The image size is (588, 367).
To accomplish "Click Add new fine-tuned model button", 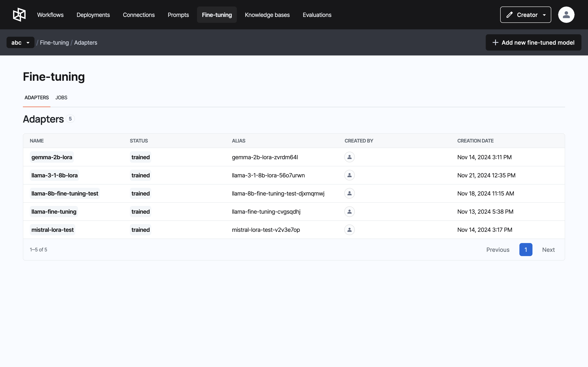I will click(x=533, y=42).
